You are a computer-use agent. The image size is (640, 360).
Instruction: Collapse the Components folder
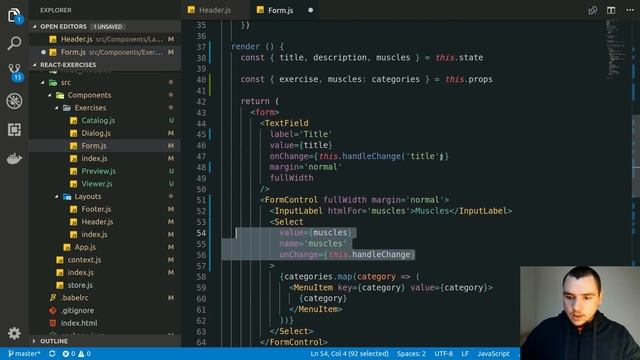(89, 95)
